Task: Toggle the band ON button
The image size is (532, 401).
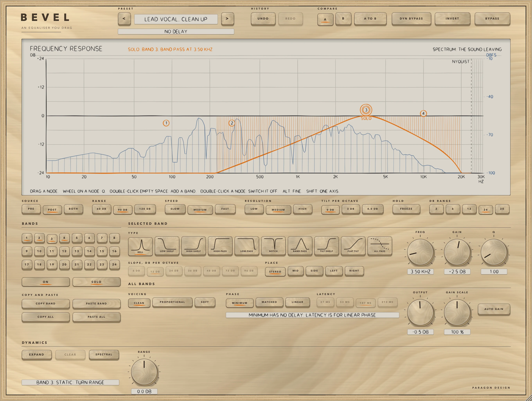Action: [x=46, y=282]
